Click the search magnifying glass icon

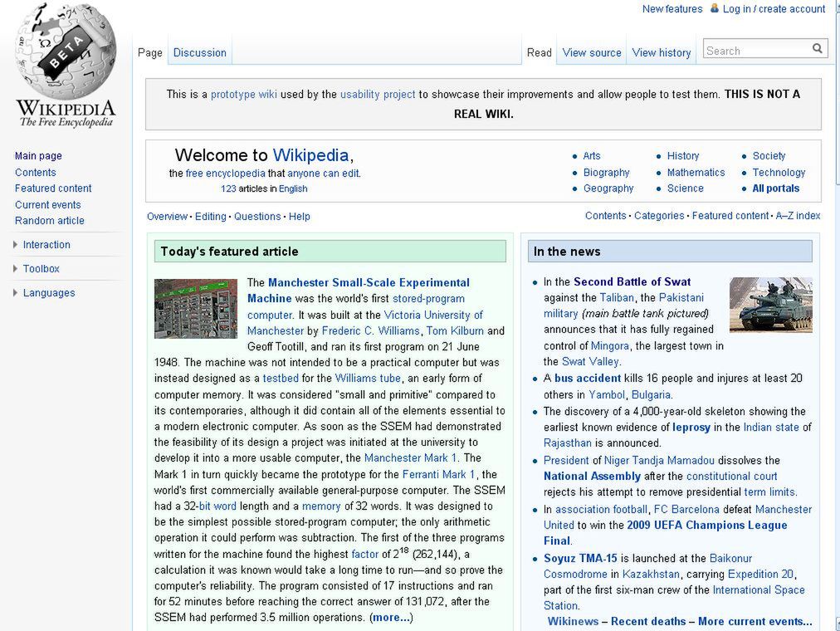[x=817, y=49]
